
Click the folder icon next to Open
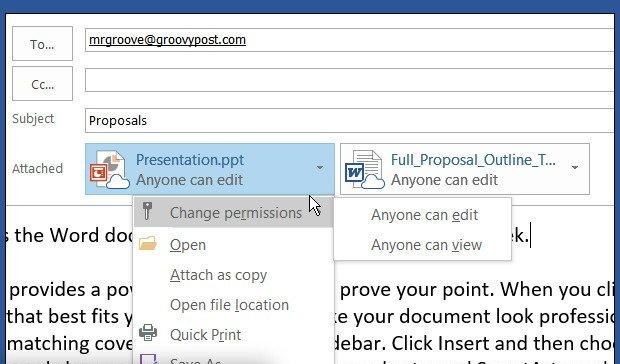click(x=147, y=243)
